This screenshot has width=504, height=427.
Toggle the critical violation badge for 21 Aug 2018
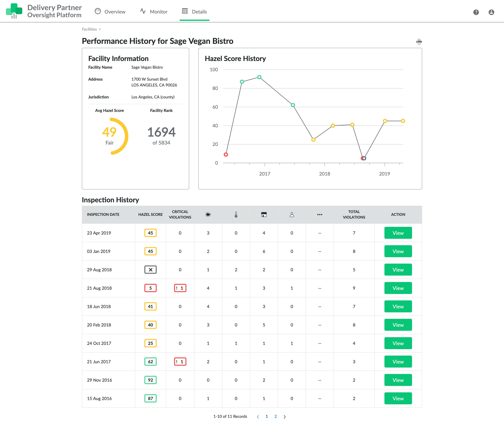tap(180, 288)
